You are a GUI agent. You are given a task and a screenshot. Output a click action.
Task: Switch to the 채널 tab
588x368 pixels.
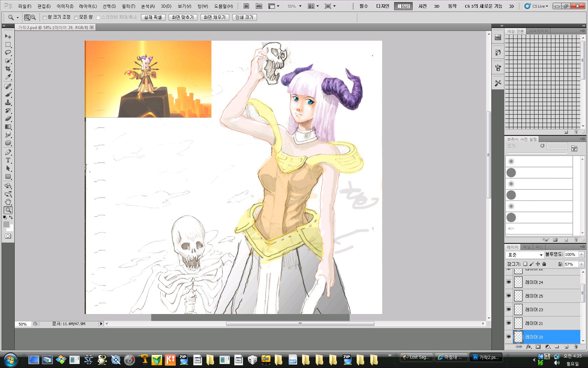(x=526, y=247)
